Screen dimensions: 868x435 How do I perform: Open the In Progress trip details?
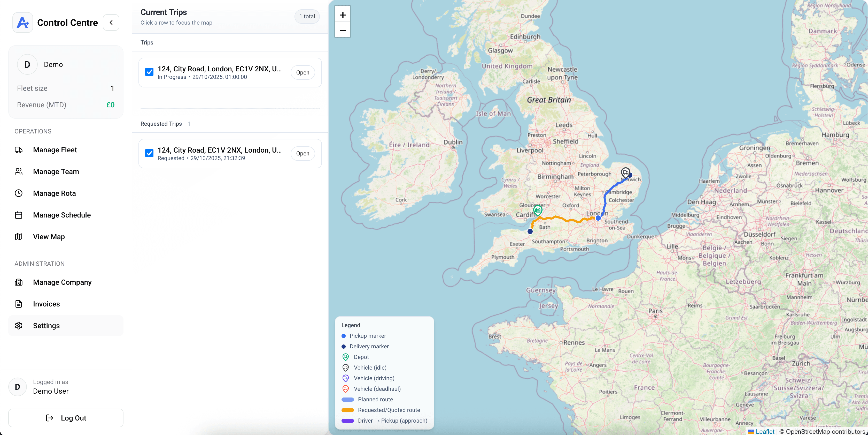[x=303, y=72]
